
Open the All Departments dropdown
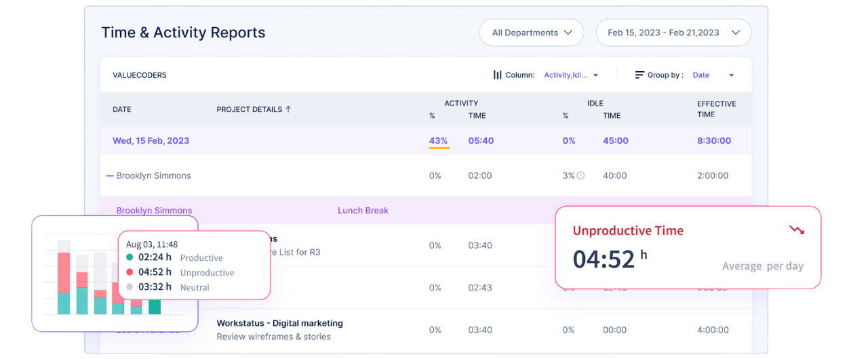tap(532, 33)
